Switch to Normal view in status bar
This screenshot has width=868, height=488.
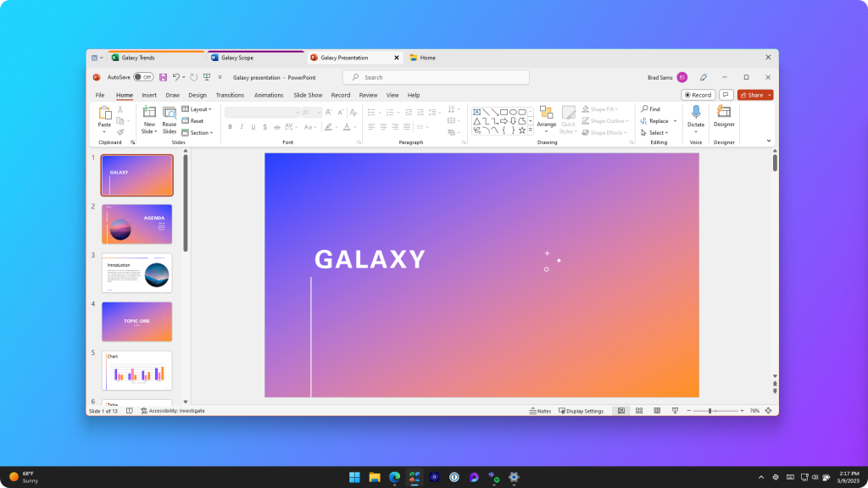point(621,411)
